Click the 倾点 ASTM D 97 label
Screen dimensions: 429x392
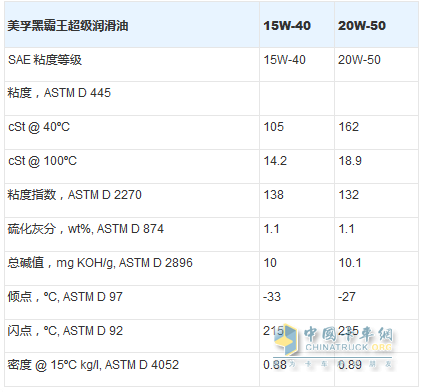pos(65,297)
